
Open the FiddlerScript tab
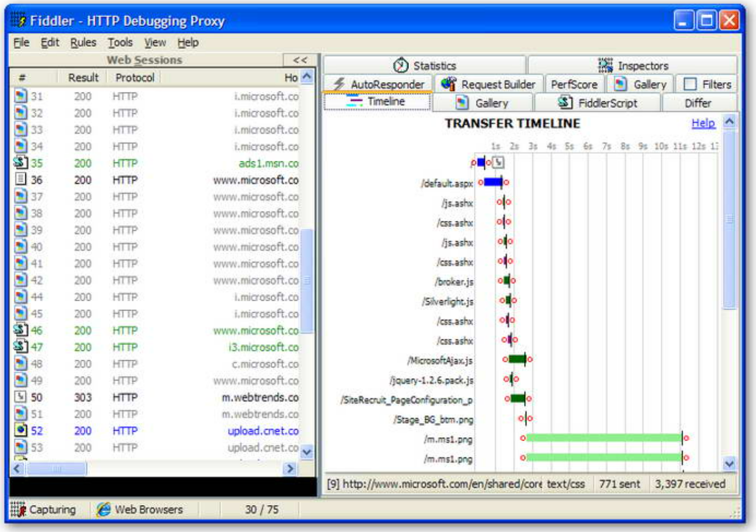click(597, 103)
